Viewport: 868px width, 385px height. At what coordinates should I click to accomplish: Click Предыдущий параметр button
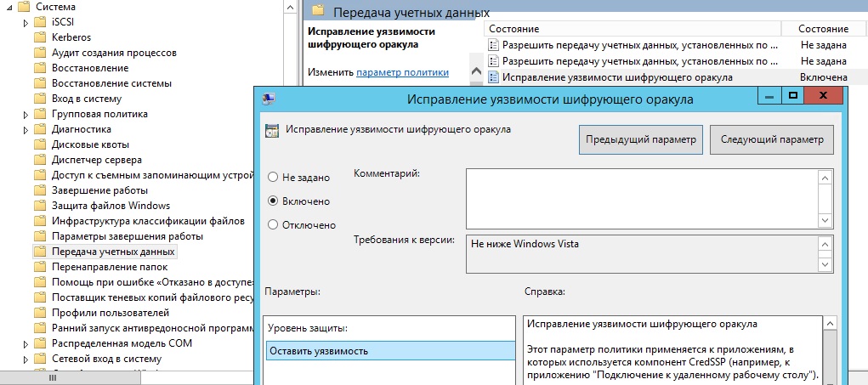point(641,140)
